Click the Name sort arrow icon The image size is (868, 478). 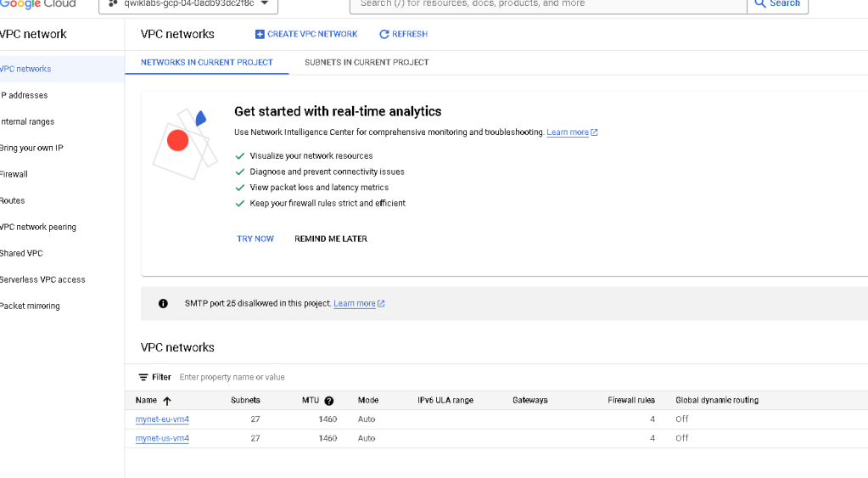pos(167,401)
